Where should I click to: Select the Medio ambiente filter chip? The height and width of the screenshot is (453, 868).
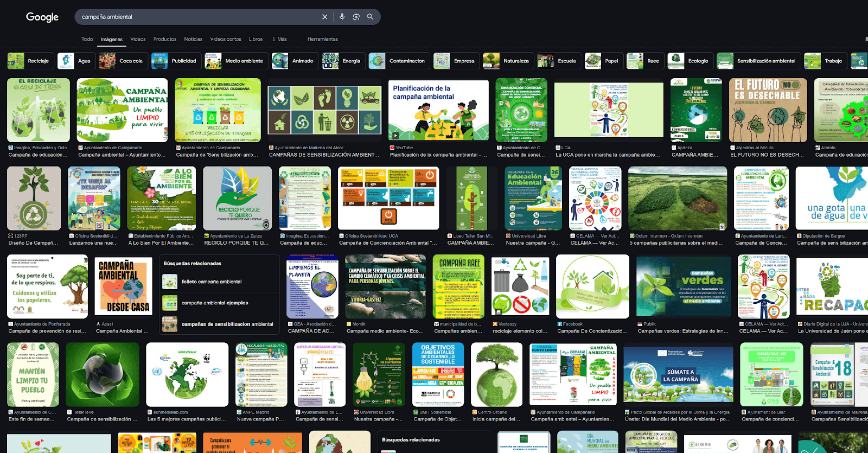pos(236,61)
